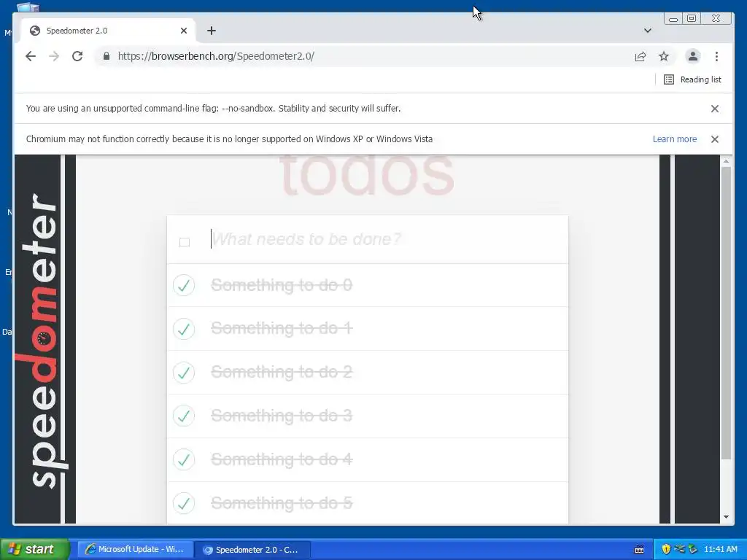Image resolution: width=747 pixels, height=560 pixels.
Task: Toggle all todos checkbox
Action: [185, 242]
